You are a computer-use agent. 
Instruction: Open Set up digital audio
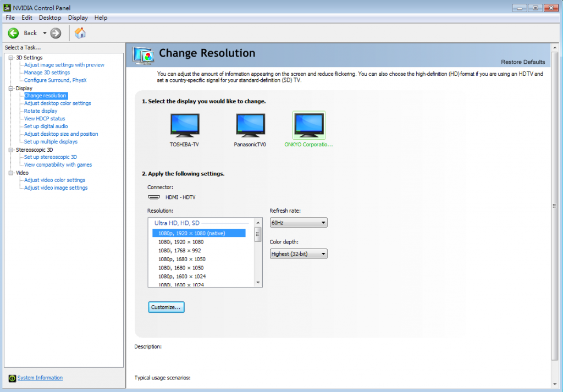click(x=46, y=126)
